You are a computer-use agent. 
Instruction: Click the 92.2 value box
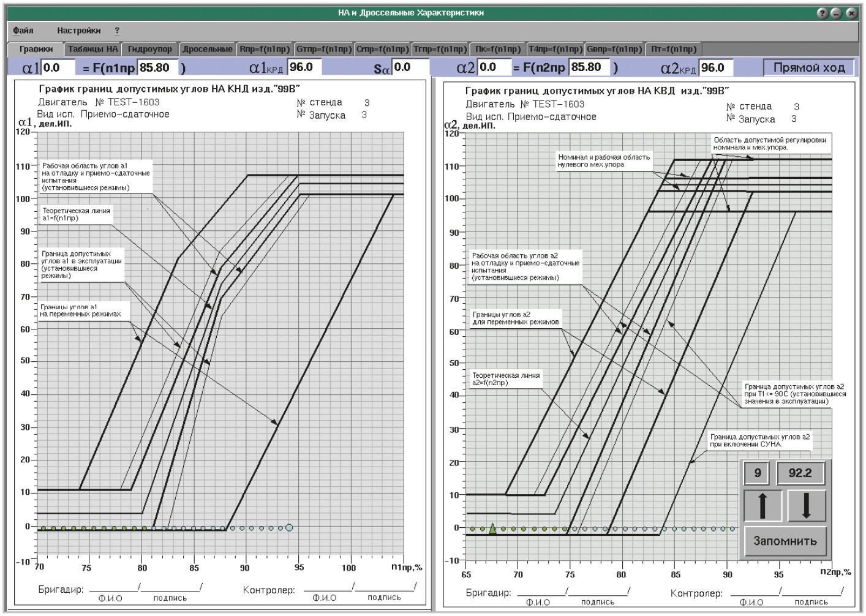800,473
